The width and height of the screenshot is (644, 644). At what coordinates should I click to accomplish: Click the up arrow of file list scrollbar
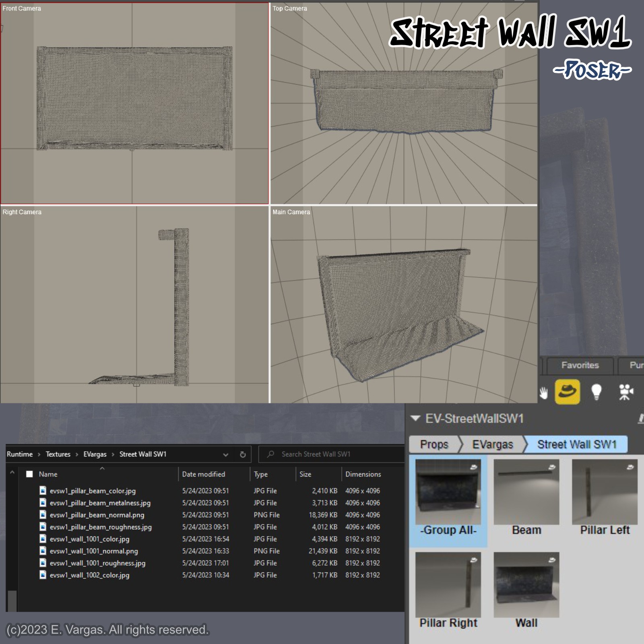click(12, 473)
